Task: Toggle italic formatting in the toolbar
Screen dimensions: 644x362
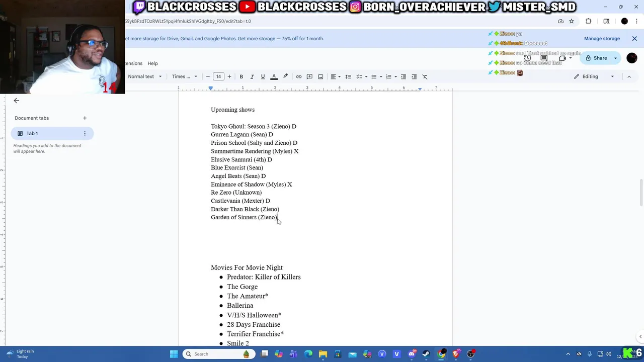Action: click(252, 76)
